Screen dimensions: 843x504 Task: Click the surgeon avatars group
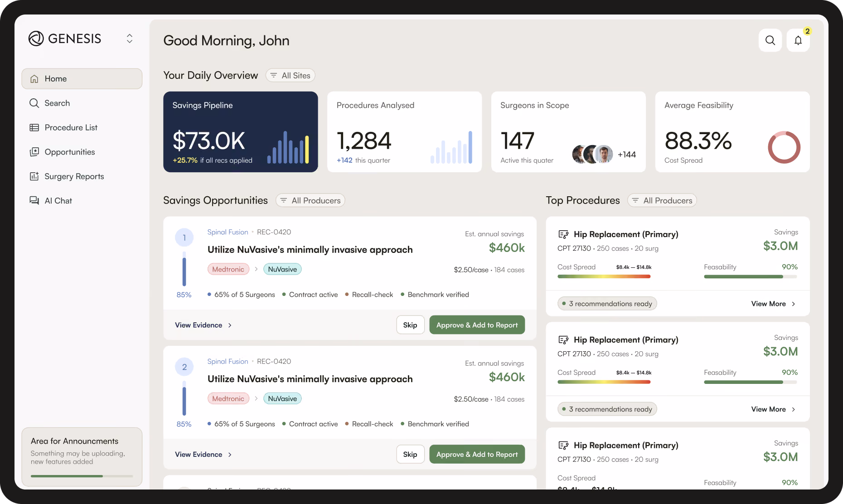coord(592,155)
